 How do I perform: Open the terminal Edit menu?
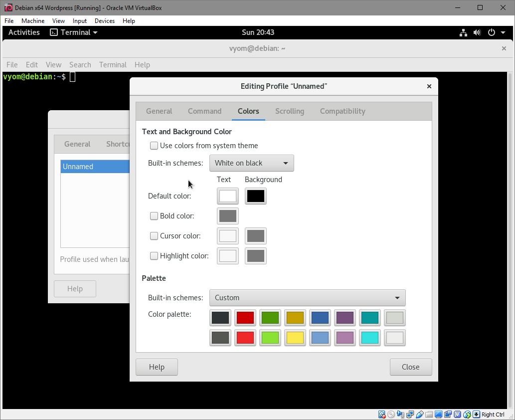coord(32,65)
